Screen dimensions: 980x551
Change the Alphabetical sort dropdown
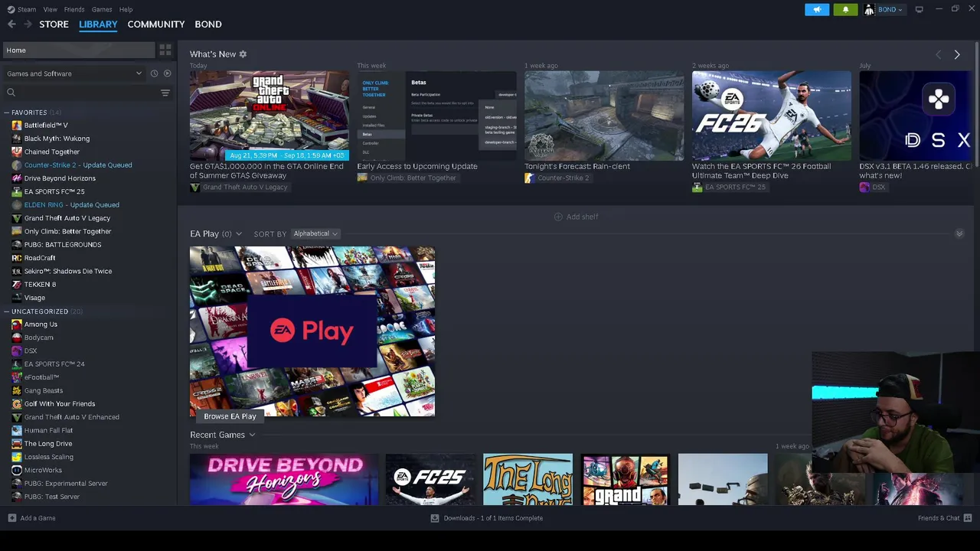[315, 234]
